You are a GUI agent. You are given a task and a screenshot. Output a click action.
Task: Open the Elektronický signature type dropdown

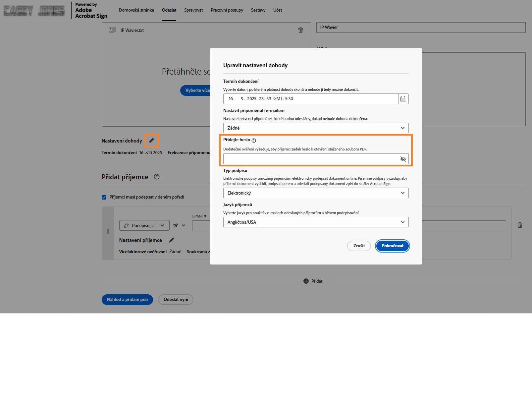coord(316,193)
